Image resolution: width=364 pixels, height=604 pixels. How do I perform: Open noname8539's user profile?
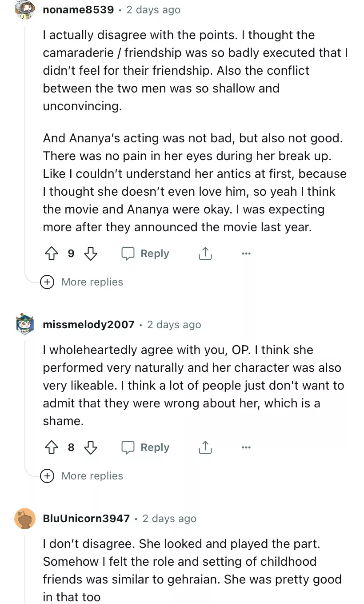[78, 10]
